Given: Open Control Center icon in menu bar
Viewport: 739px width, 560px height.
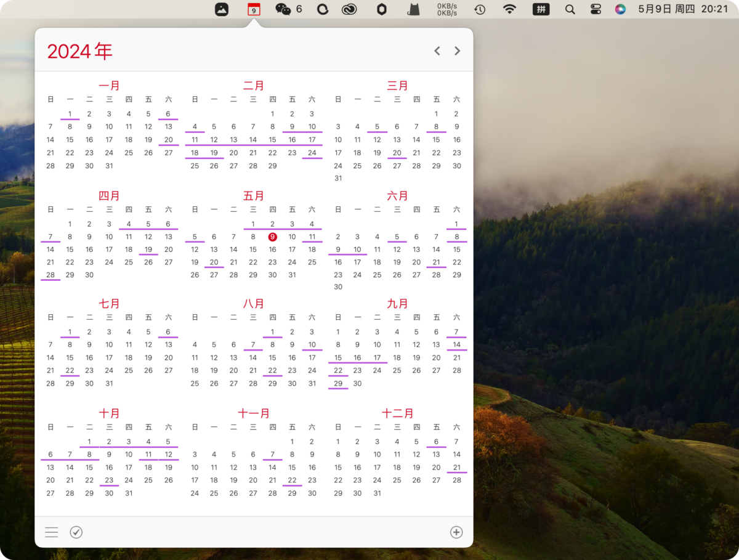Looking at the screenshot, I should (x=596, y=9).
